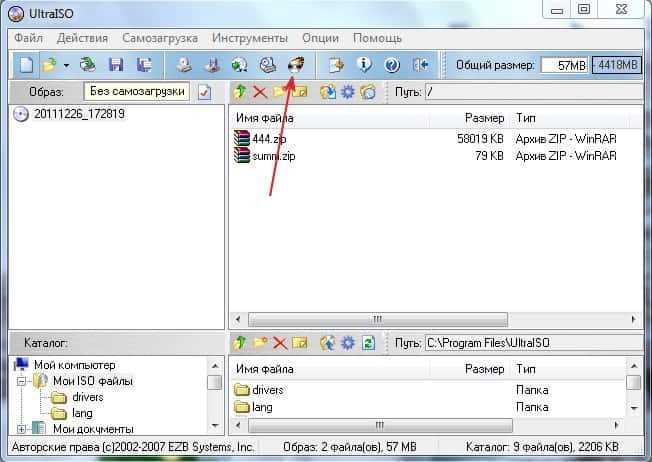652x462 pixels.
Task: Click the blue gear icon in image pane toolbar
Action: (348, 92)
